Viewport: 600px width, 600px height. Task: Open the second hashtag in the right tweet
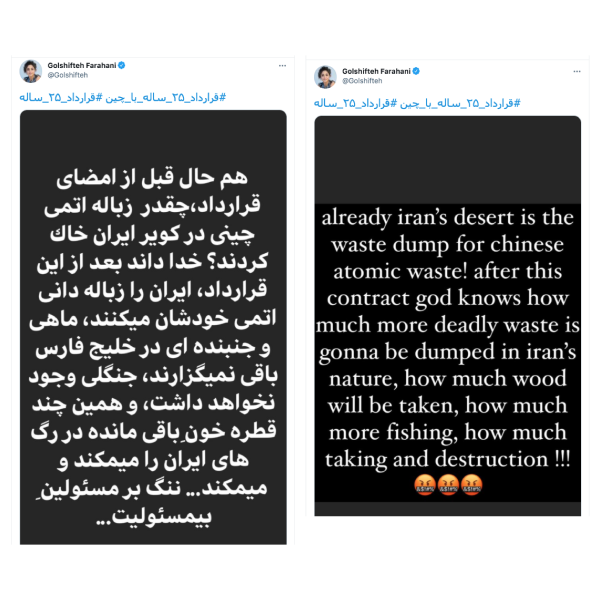356,104
